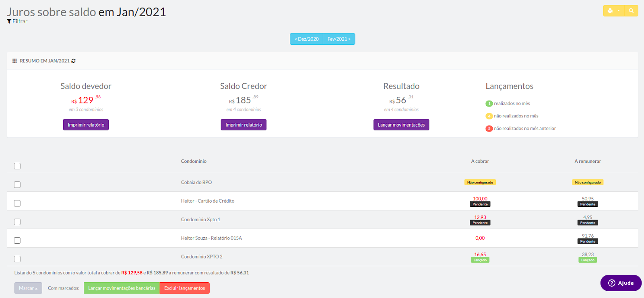
Task: Click 91,76 a remunerar value
Action: [x=588, y=236]
